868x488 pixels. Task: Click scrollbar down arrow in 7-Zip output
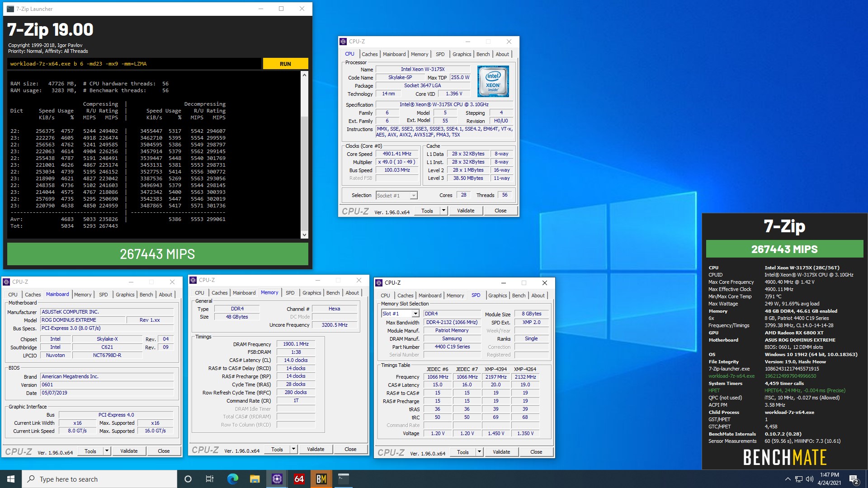coord(304,235)
